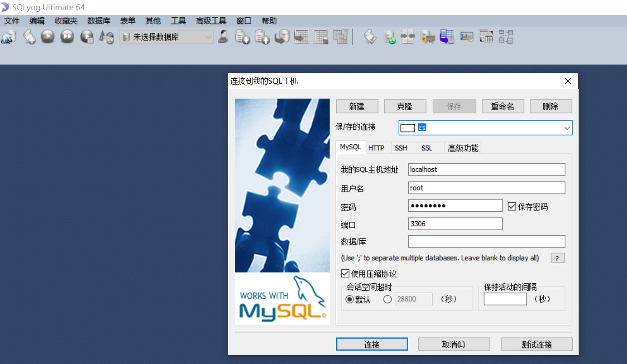627x364 pixels.
Task: Click the ID card toolbar icon
Action: pyautogui.click(x=467, y=37)
